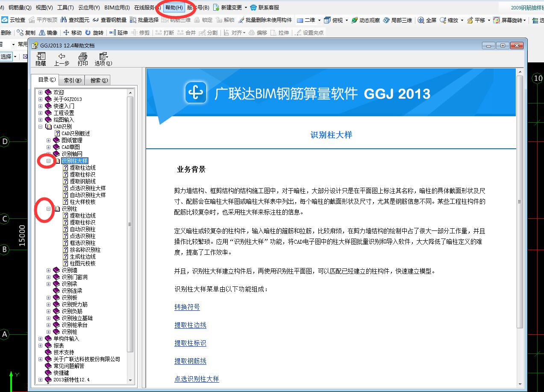
Task: Expand the 报表 tree node
Action: (41, 345)
